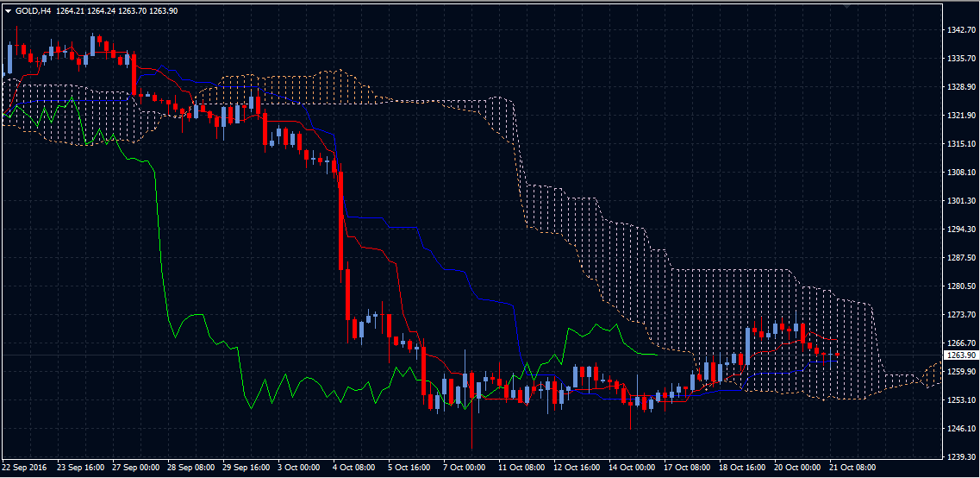Click the 3 Oct 00:00 time label
The image size is (980, 478).
[299, 468]
